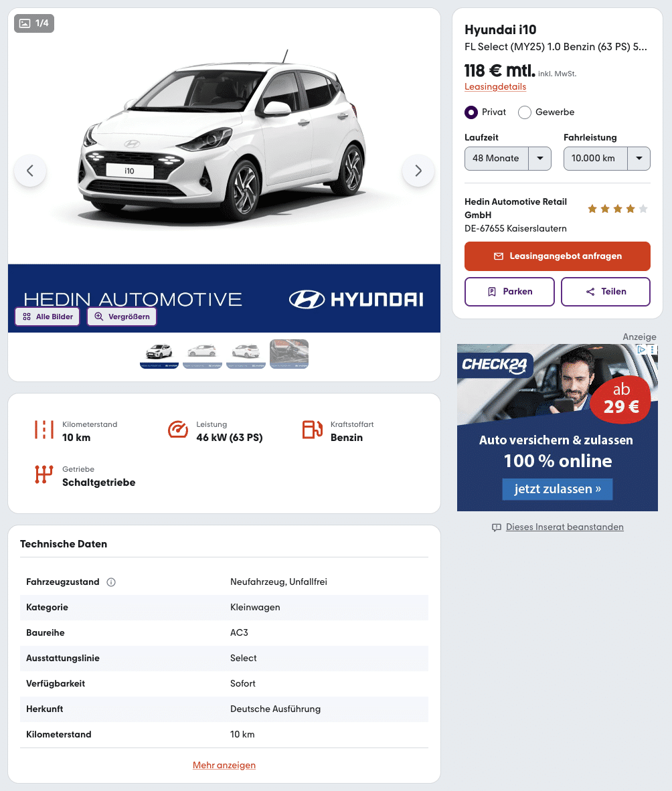Select the interior photo thumbnail

[289, 353]
